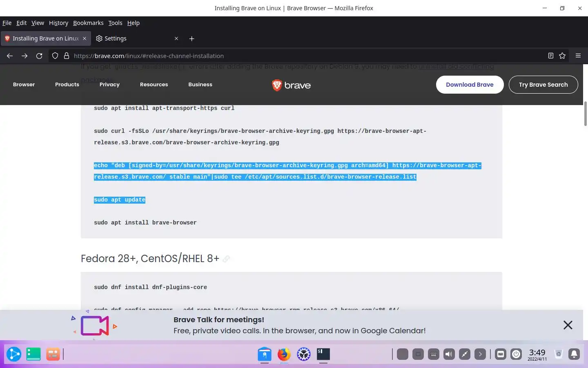The image size is (588, 368).
Task: Expand the Resources navigation menu
Action: click(154, 85)
